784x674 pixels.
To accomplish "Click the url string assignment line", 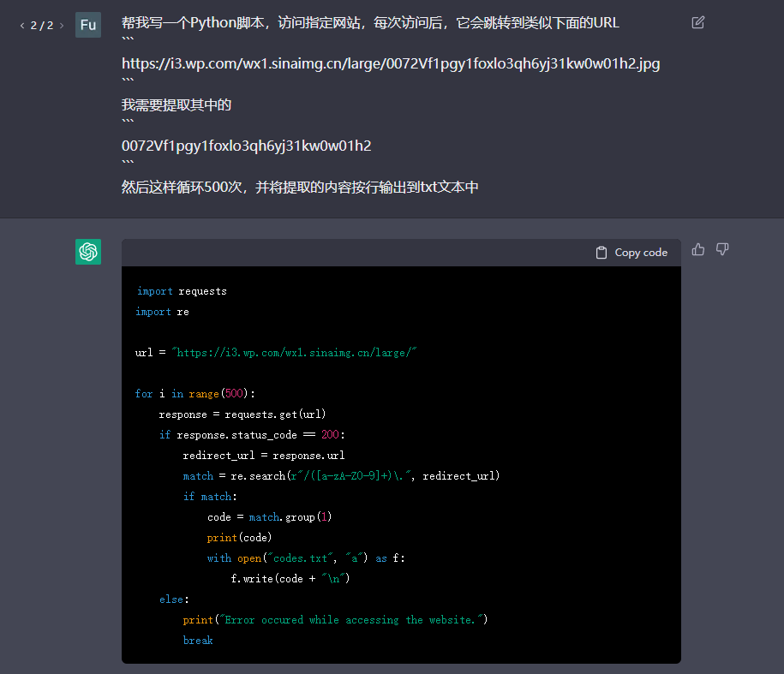I will click(x=276, y=353).
